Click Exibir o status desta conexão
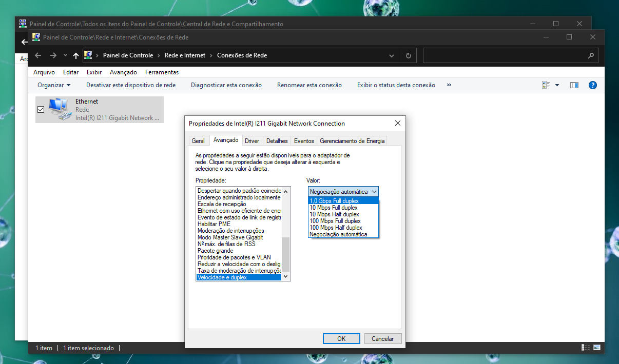Screen dimensions: 619x364 [396, 85]
